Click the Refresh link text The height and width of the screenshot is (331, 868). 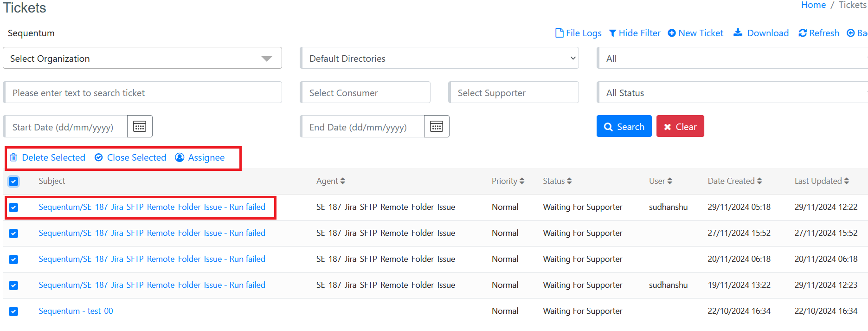coord(824,33)
